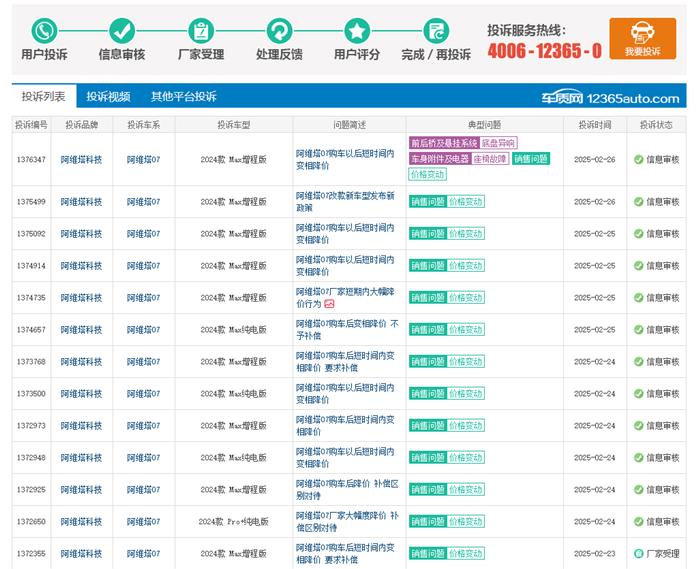Click status check icon for complaint 1374914
Screen dimensions: 700x569
point(638,266)
